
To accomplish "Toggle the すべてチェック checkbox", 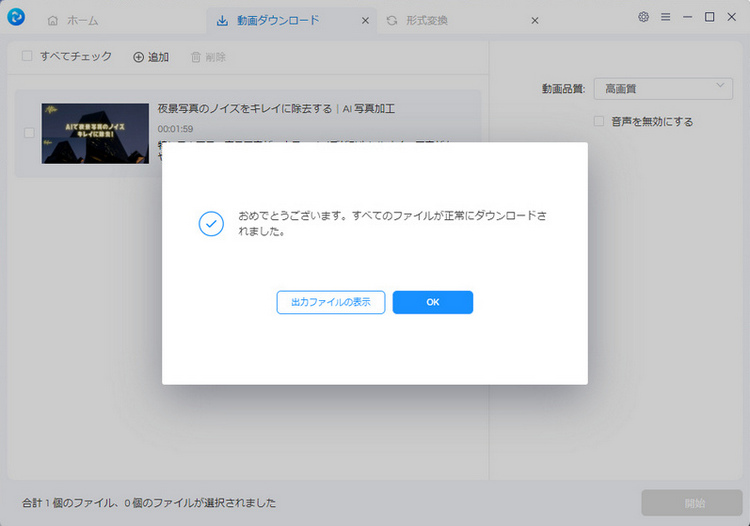I will click(x=28, y=57).
